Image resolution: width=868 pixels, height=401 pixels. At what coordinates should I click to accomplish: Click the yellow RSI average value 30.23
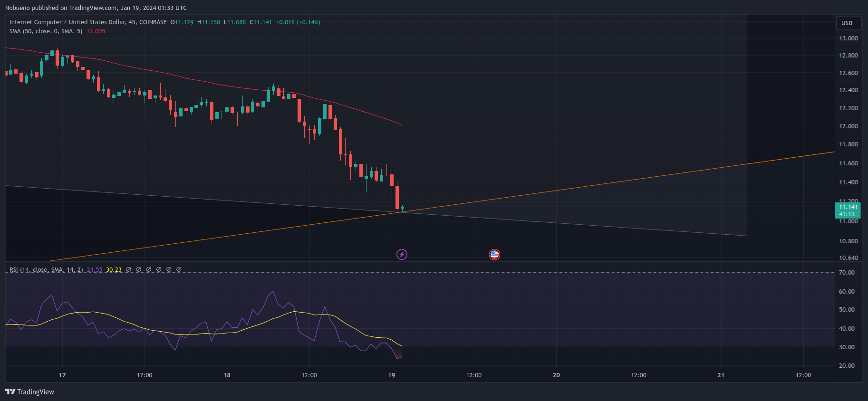pyautogui.click(x=114, y=270)
